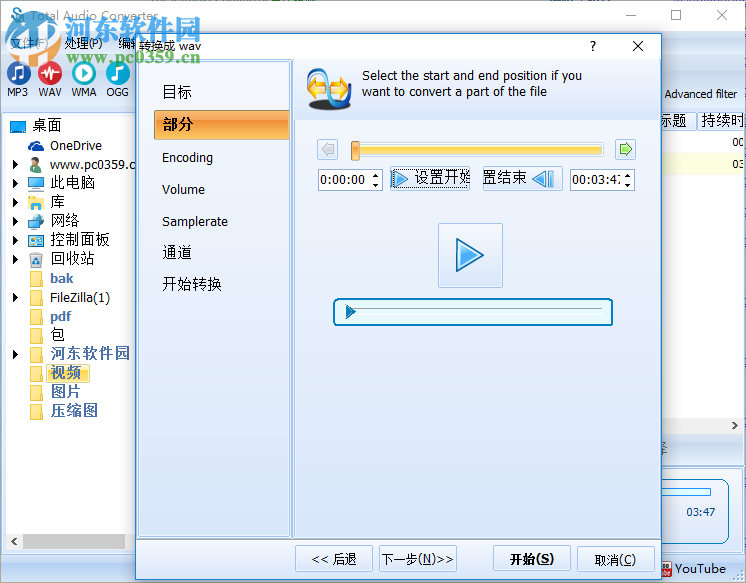This screenshot has height=583, width=746.
Task: Click the YouTube button in main window
Action: click(694, 569)
